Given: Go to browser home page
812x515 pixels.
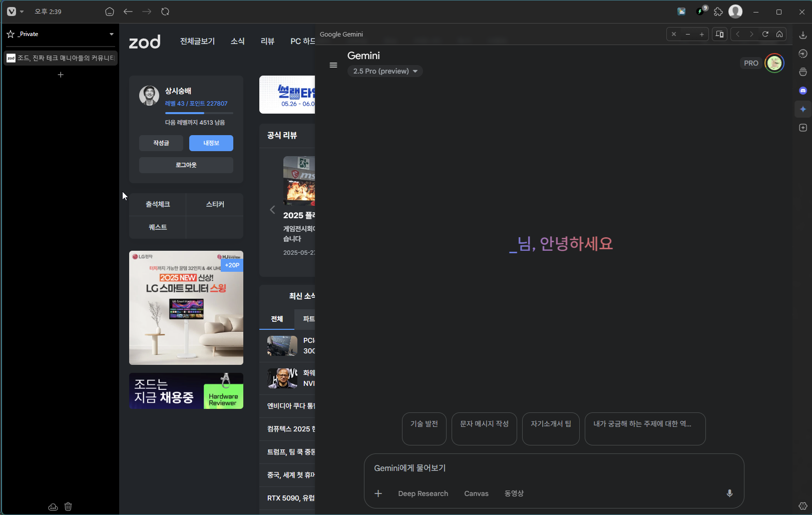Looking at the screenshot, I should [110, 12].
